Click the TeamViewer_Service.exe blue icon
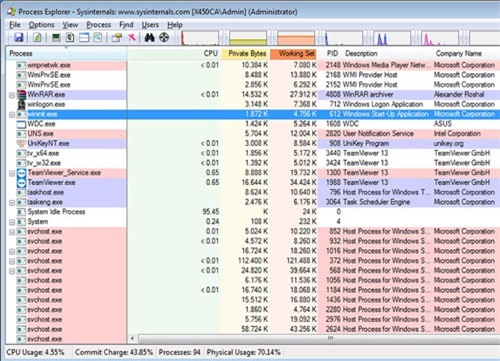 click(x=21, y=173)
